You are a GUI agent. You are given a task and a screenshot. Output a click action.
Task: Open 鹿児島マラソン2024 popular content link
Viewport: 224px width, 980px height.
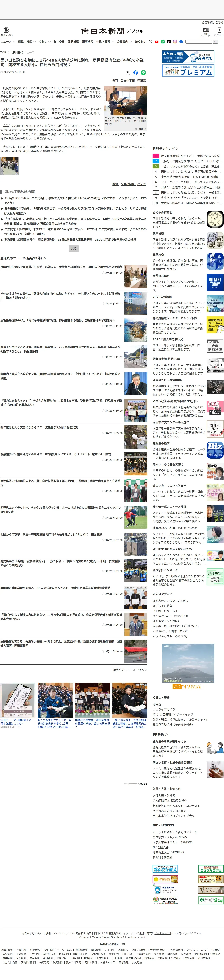(166, 621)
